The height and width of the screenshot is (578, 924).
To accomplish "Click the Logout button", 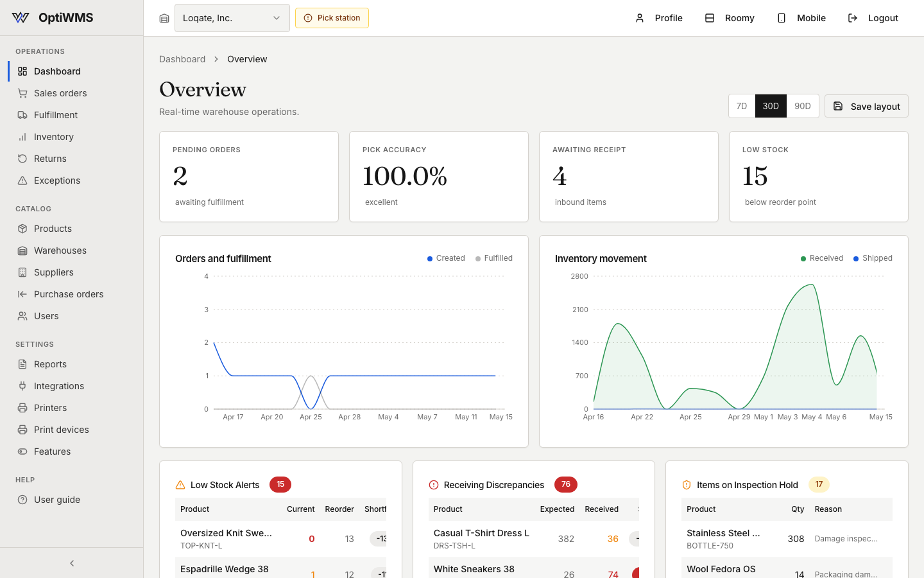I will [x=873, y=18].
